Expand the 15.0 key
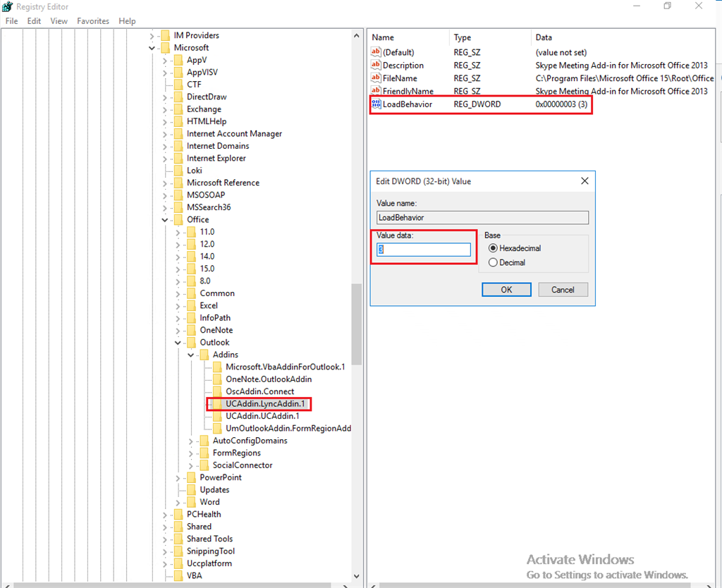The height and width of the screenshot is (588, 722). [x=178, y=269]
